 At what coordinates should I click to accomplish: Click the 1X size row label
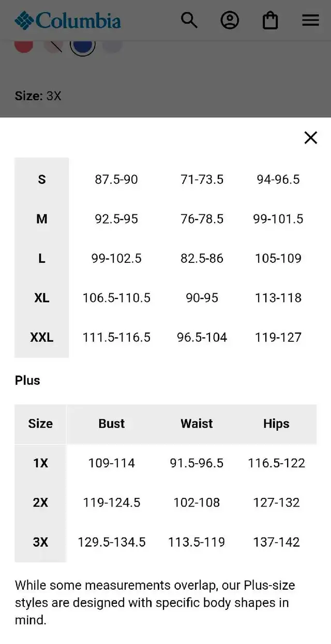(x=40, y=463)
